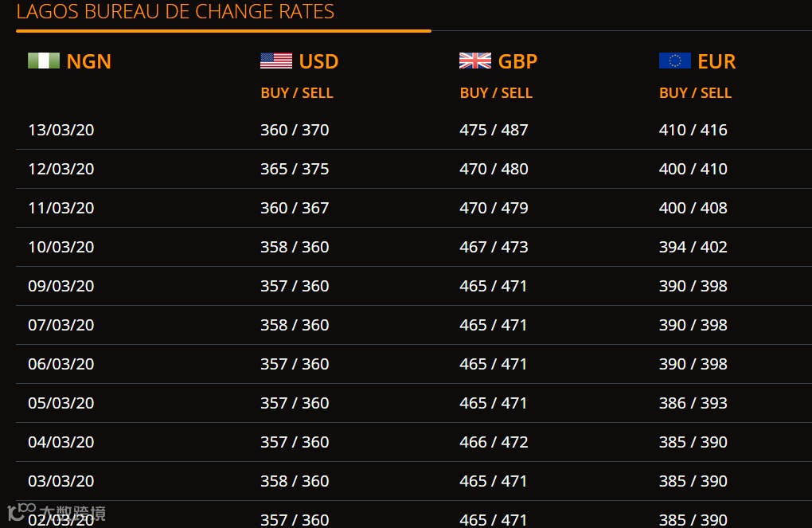
Task: Click the Nigerian flag icon
Action: tap(44, 61)
